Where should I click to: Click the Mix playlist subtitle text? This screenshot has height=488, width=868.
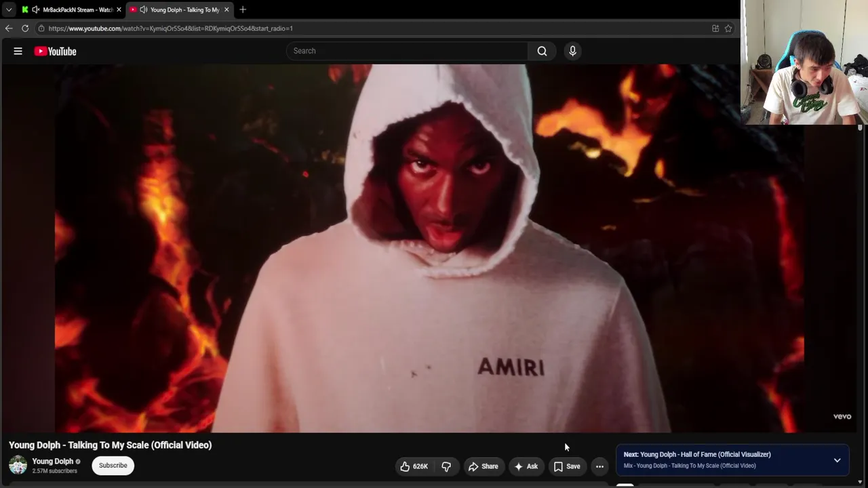tap(690, 466)
